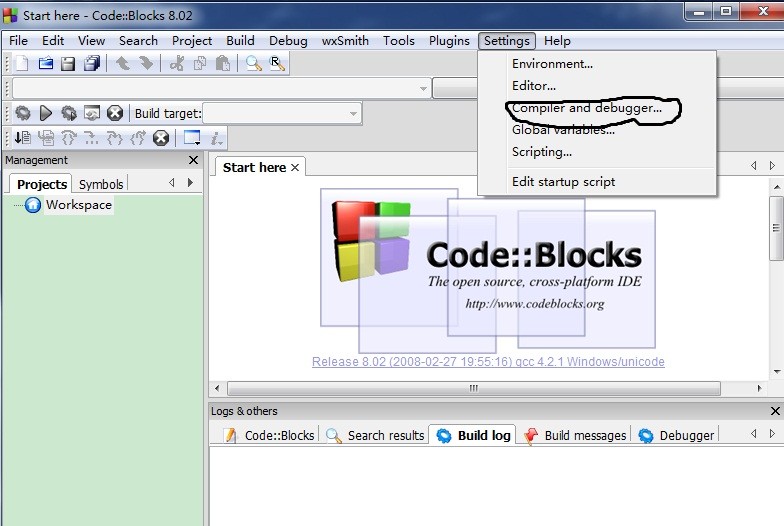The height and width of the screenshot is (526, 784).
Task: Undo the last action with toolbar arrow
Action: 122,64
